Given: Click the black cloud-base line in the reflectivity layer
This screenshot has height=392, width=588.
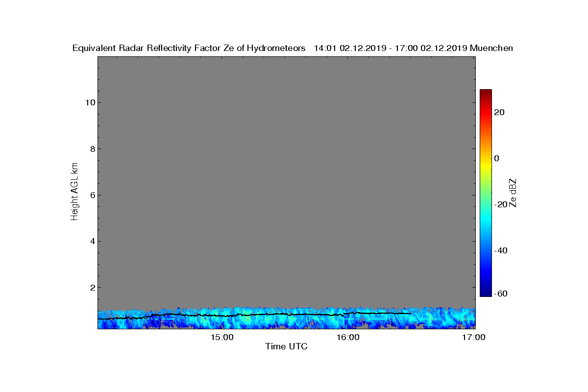Looking at the screenshot, I should coord(254,315).
